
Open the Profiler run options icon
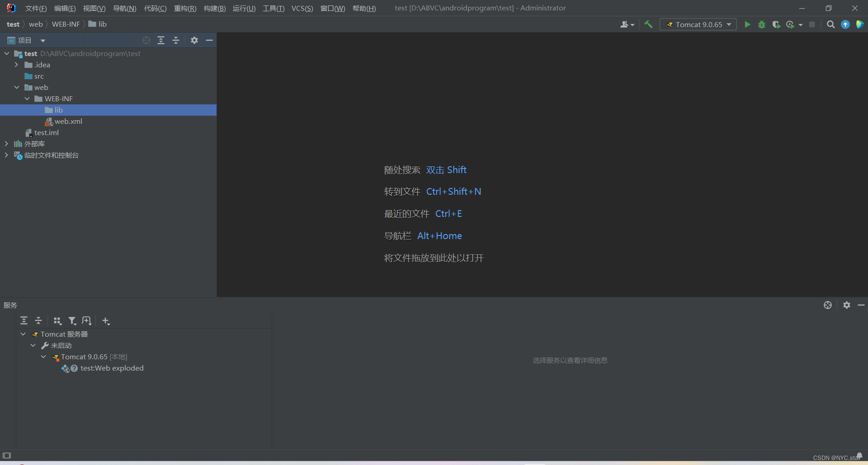(791, 24)
